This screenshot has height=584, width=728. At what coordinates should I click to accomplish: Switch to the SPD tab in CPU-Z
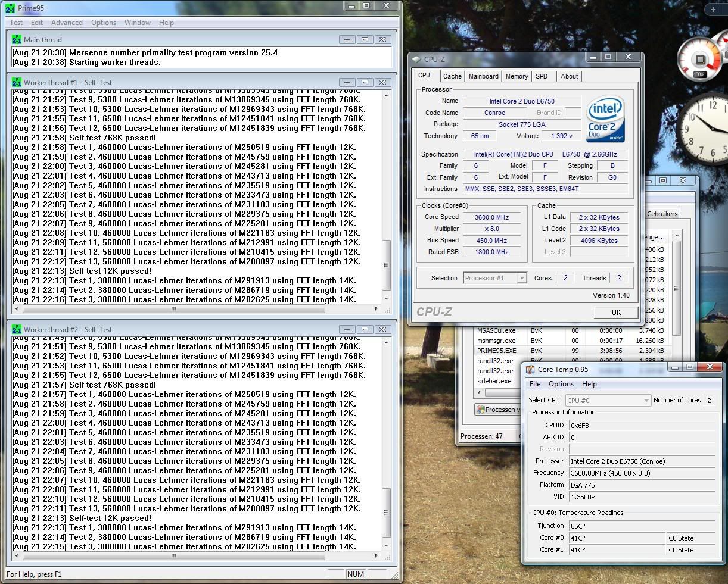[542, 76]
